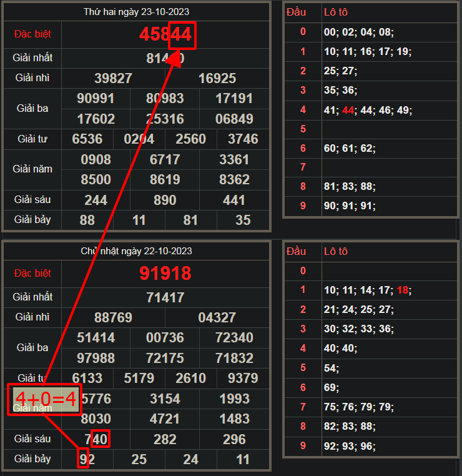Screen dimensions: 462x476
Task: Click the highlighted red 44 in Lô tô row 4
Action: click(348, 111)
